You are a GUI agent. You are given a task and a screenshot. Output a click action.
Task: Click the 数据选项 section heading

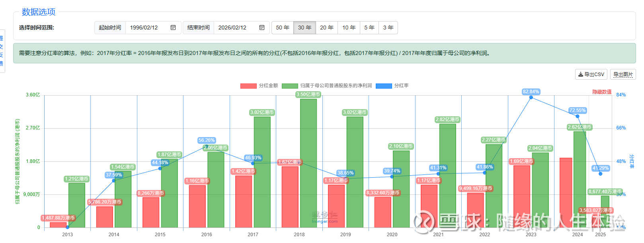[x=39, y=12]
